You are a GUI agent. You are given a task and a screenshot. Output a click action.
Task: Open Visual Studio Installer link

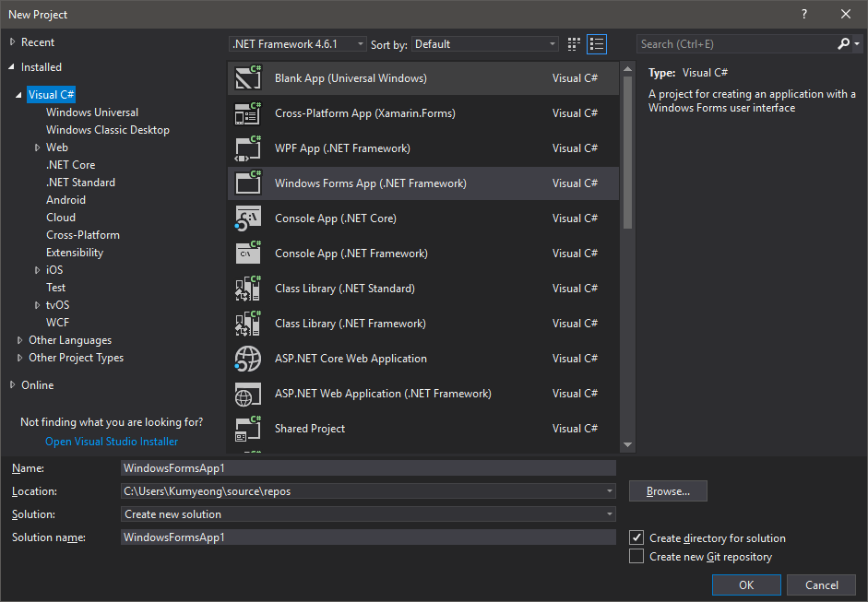[112, 442]
